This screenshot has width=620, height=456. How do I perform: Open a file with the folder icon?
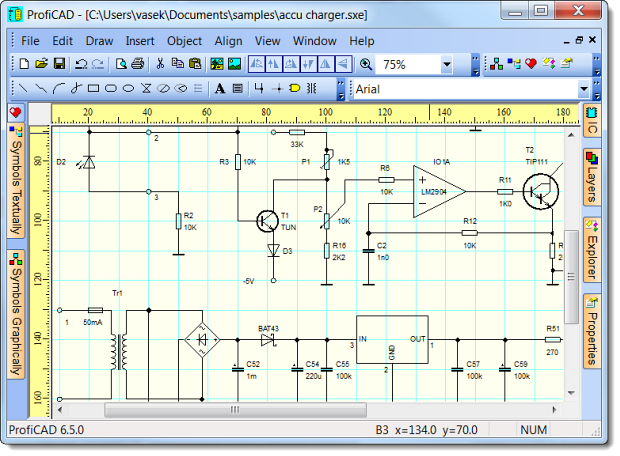[41, 64]
